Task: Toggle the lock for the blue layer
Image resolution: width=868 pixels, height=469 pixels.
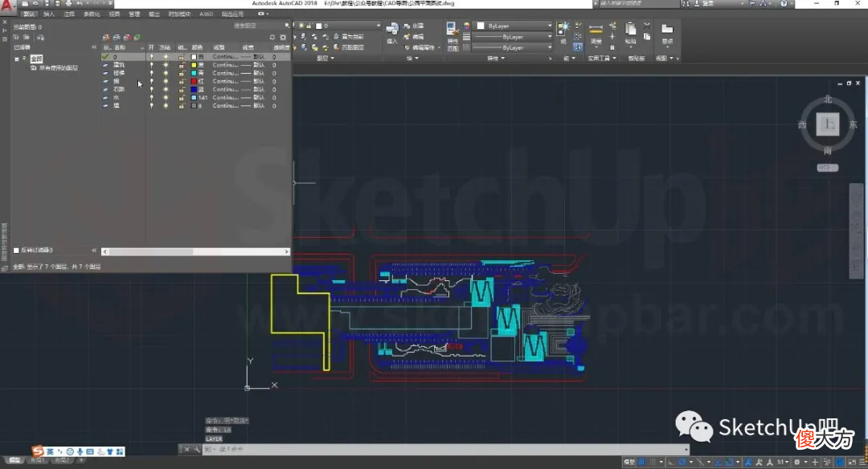Action: 181,89
